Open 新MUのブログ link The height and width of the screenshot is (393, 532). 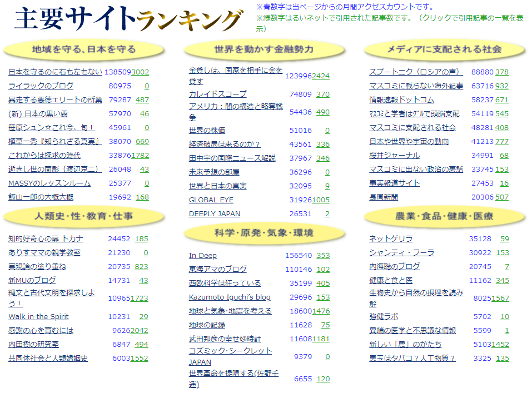(32, 281)
